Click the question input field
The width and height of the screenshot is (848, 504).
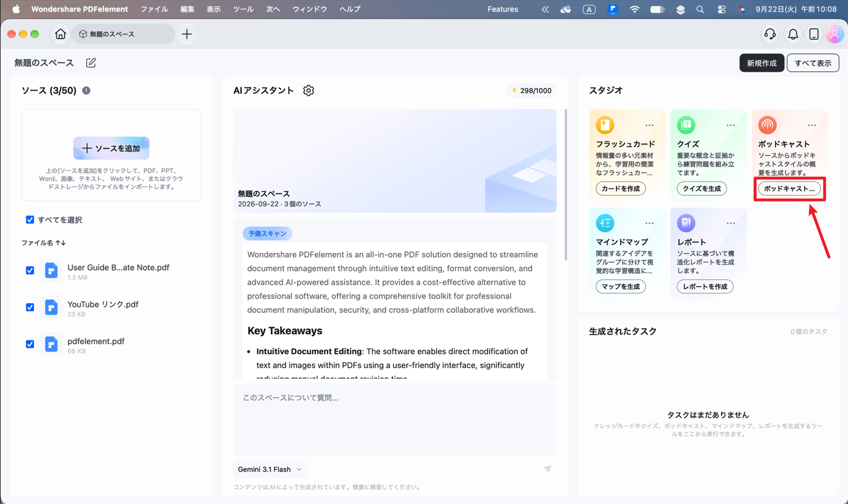(x=395, y=420)
